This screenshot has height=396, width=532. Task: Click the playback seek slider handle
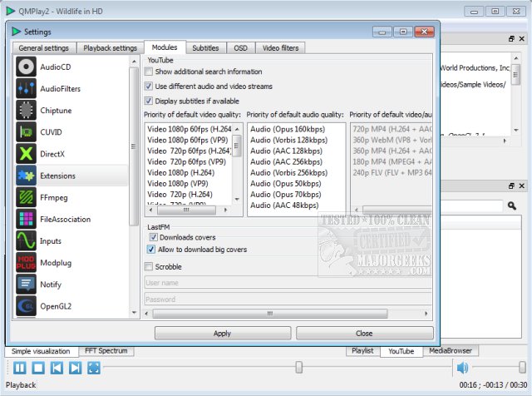click(299, 367)
